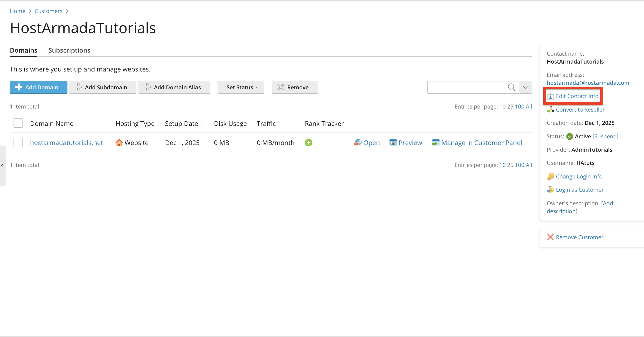
Task: Open hostarmadatutorials.net domain link
Action: (66, 143)
